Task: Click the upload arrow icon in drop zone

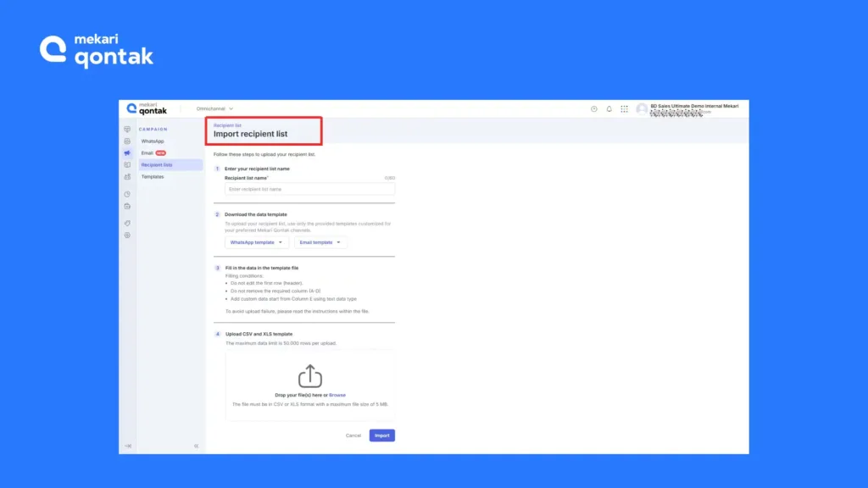Action: click(x=310, y=376)
